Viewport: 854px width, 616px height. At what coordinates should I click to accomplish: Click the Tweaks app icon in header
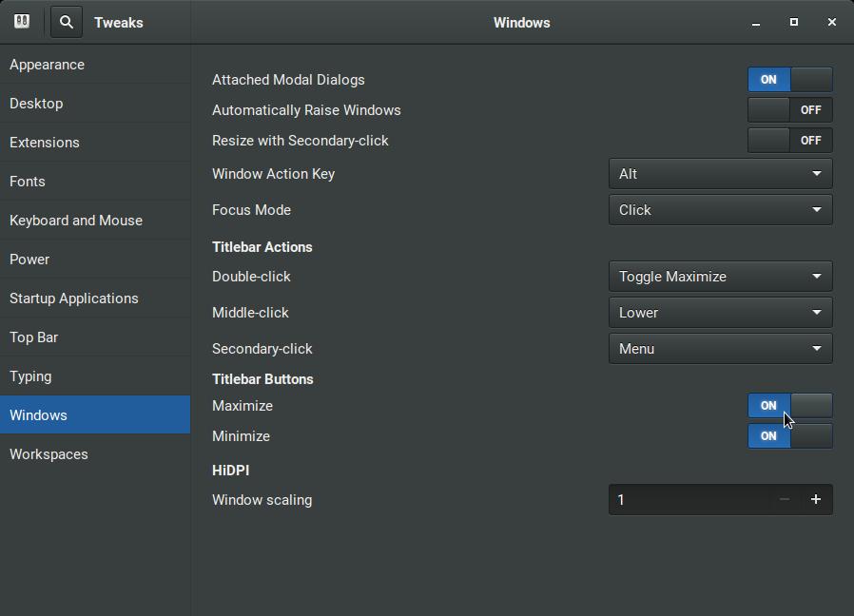point(22,22)
